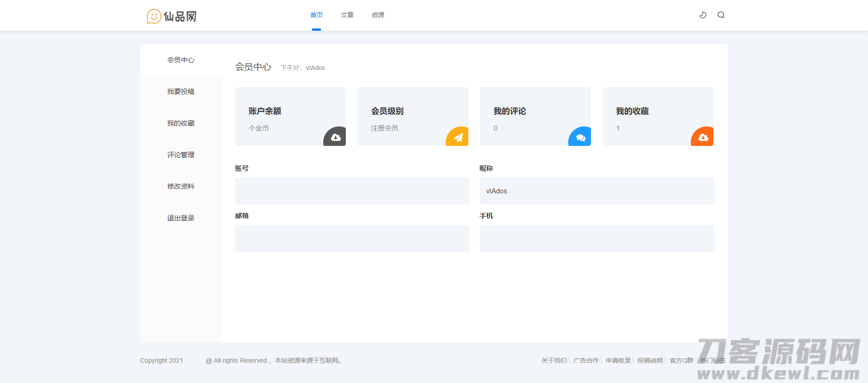Click the blue chat bubble icon
Viewport: 868px width, 383px height.
coord(580,137)
